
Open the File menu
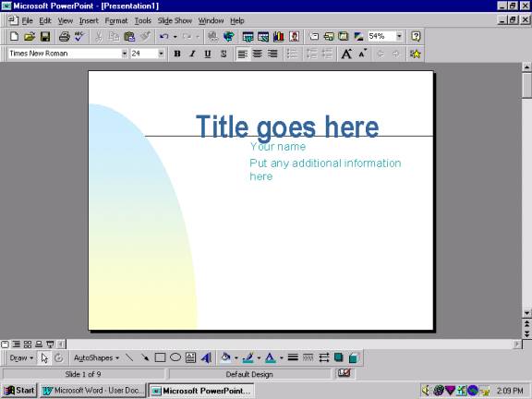[27, 20]
